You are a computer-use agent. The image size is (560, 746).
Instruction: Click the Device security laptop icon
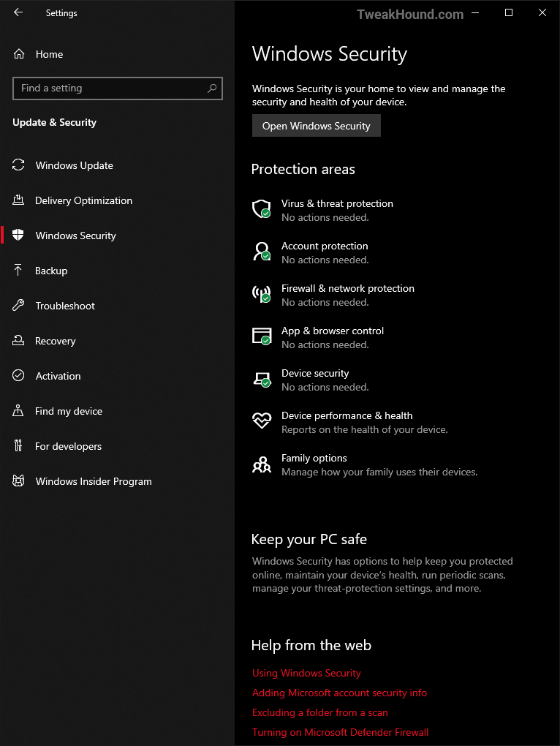tap(262, 379)
